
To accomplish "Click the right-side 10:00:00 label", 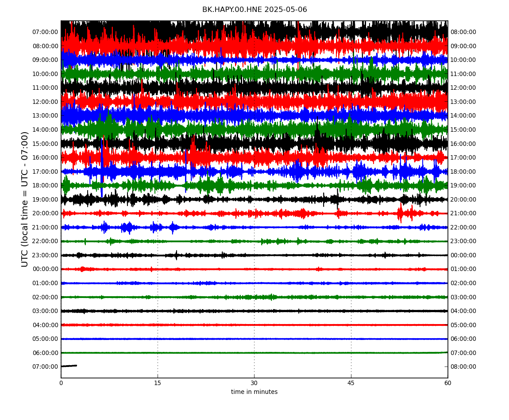I will [x=463, y=60].
